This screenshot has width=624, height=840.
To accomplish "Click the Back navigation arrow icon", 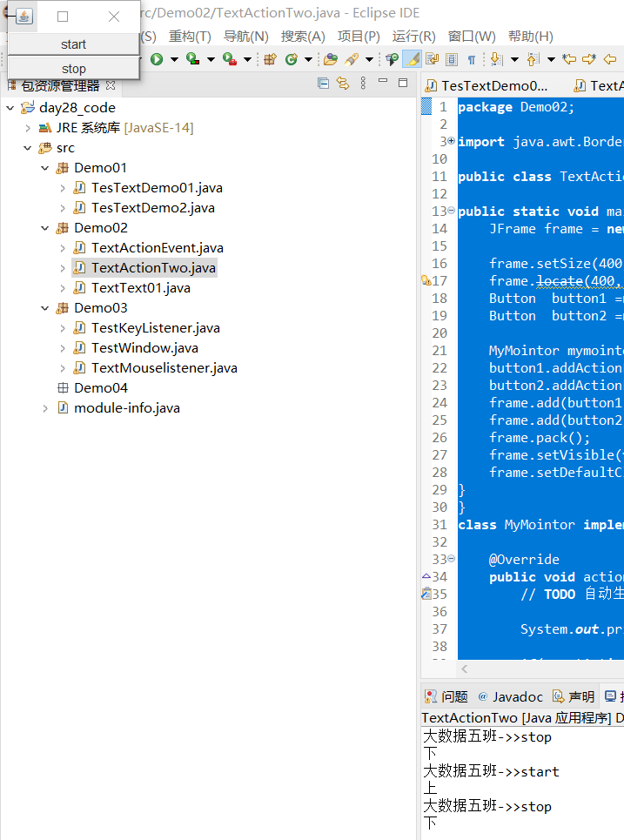I will tap(610, 59).
